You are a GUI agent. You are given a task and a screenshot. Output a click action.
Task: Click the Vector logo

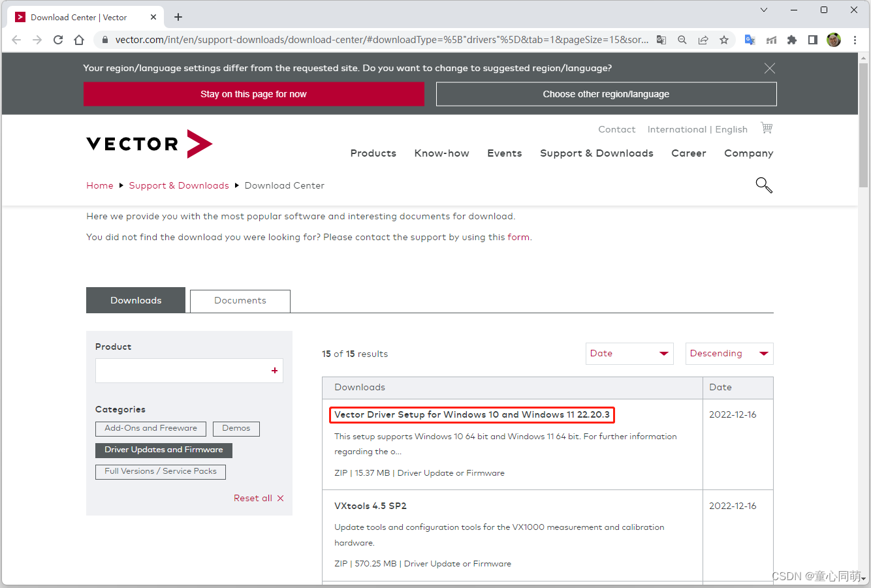coord(150,144)
